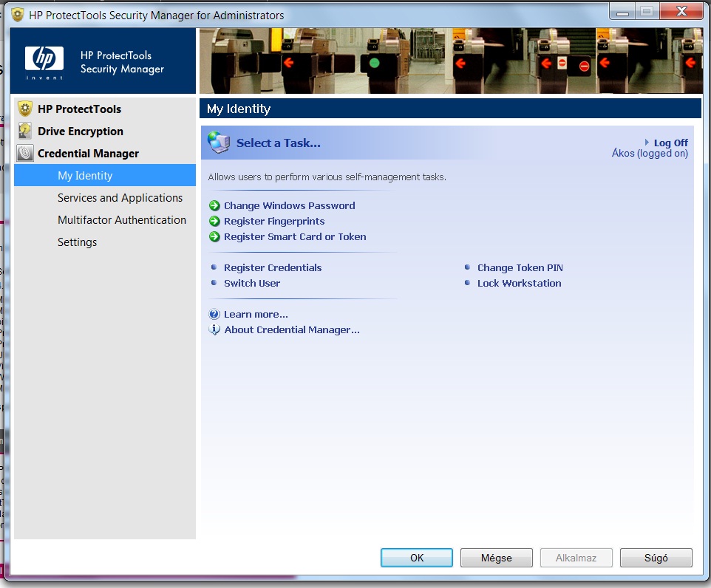
Task: Click the HP ProtectTools shield gear icon
Action: 25,109
